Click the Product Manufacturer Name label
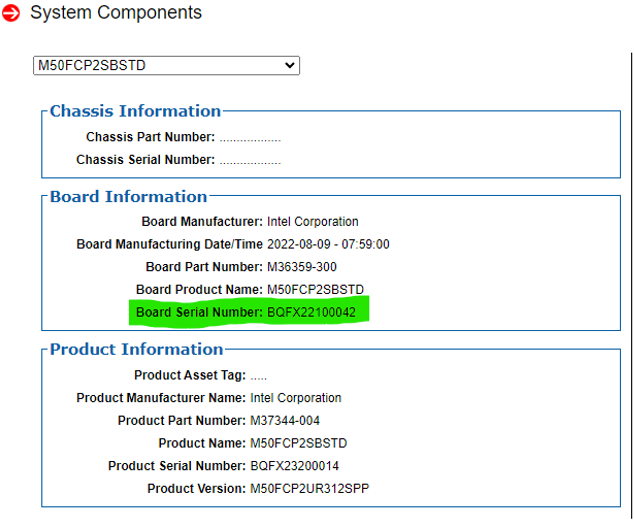This screenshot has height=521, width=634. click(161, 398)
